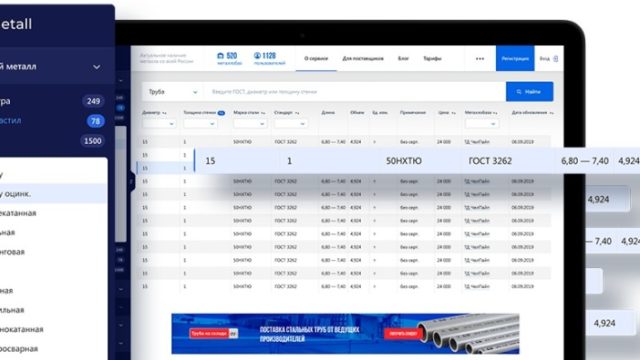Click the 520 metal bases warehouse icon

click(x=220, y=56)
